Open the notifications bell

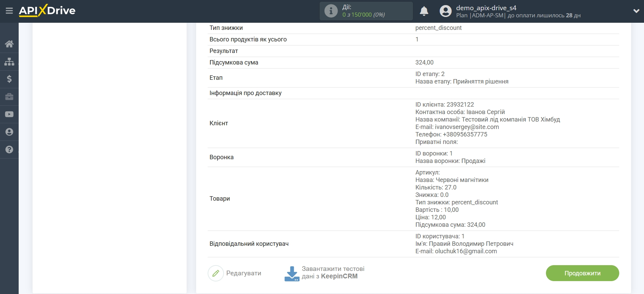click(424, 11)
